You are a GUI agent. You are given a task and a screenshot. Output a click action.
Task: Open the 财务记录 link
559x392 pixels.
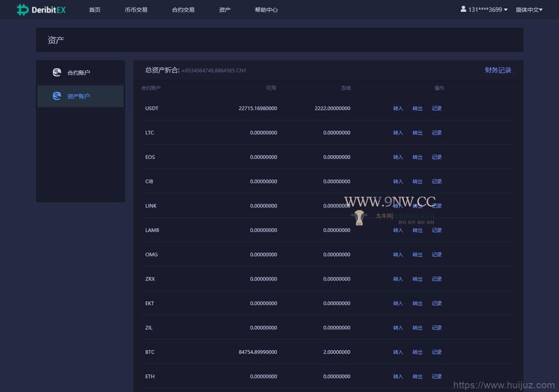tap(498, 70)
